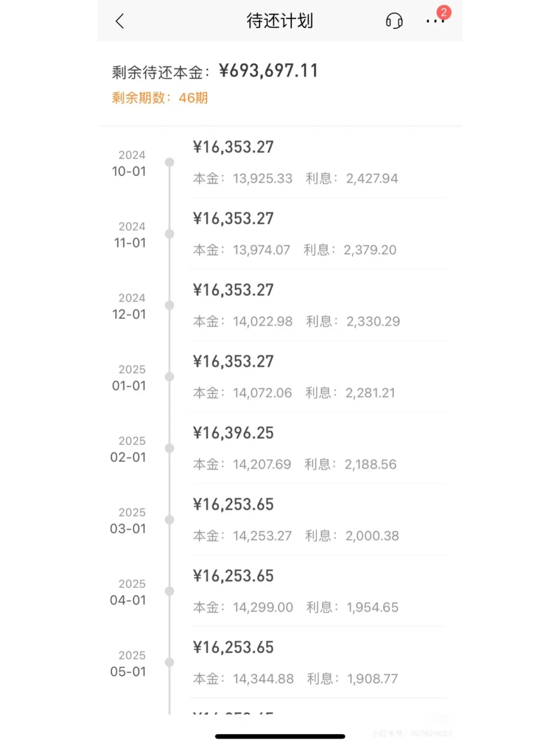Select the 2025 01-01 timeline dot
The height and width of the screenshot is (746, 560).
tap(170, 377)
